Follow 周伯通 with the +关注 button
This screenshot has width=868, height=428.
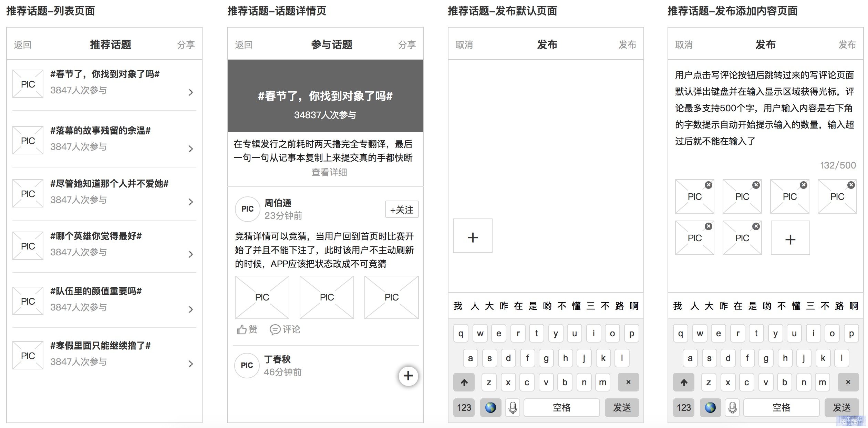tap(402, 209)
